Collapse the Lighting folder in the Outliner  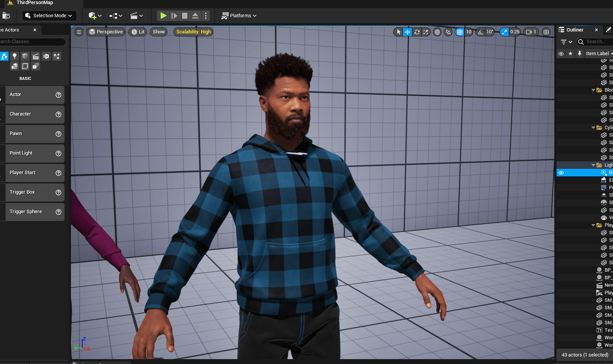point(594,165)
